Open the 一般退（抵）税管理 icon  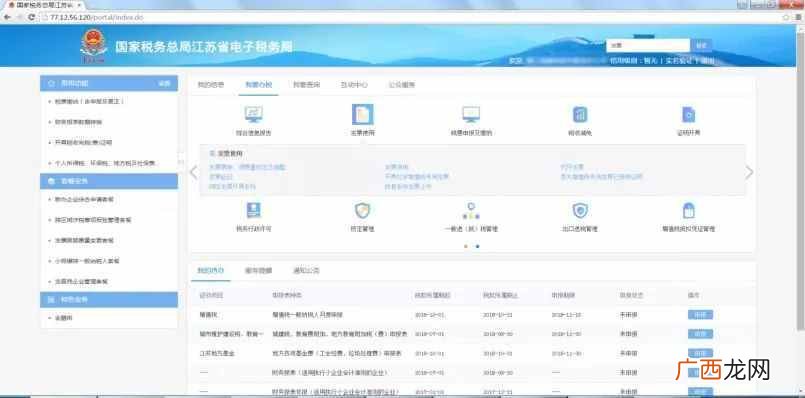471,210
